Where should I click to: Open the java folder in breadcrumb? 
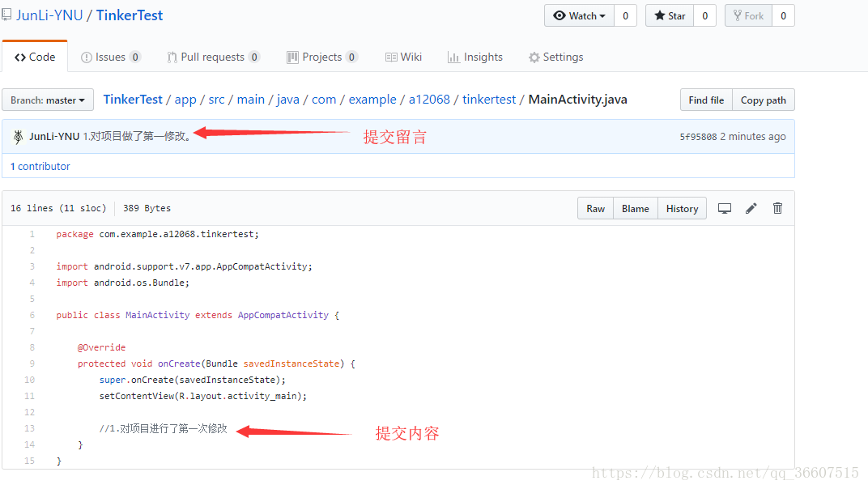288,100
